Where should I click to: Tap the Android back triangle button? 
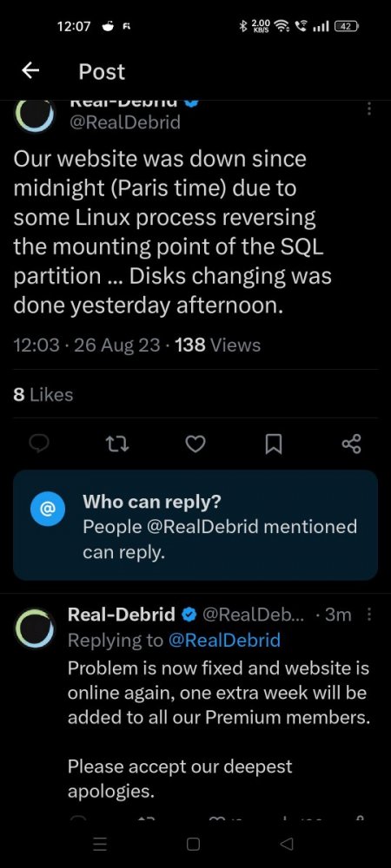tap(287, 843)
